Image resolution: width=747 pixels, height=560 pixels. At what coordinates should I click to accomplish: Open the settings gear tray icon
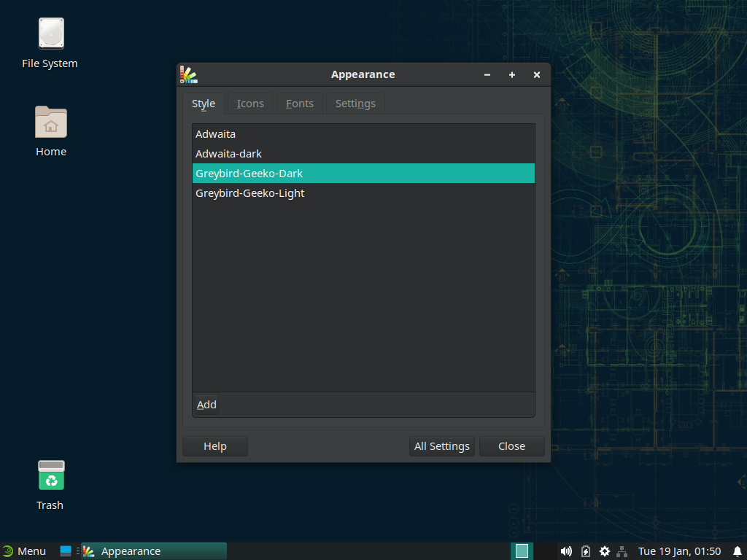tap(605, 551)
